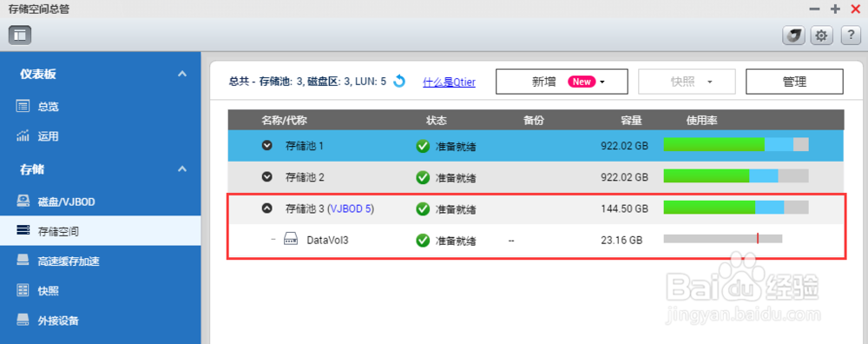Open the 新增 dropdown button
This screenshot has height=344, width=868.
point(562,82)
